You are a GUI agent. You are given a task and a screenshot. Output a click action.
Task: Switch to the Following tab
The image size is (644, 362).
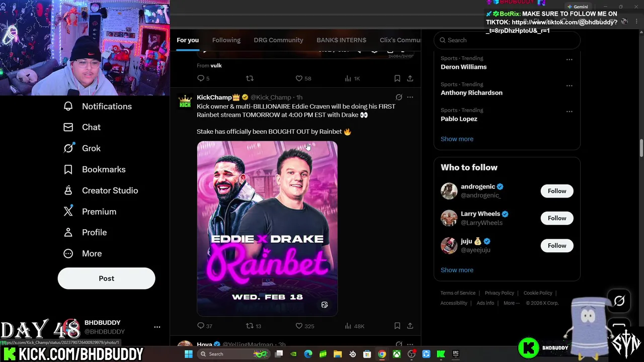click(x=226, y=40)
